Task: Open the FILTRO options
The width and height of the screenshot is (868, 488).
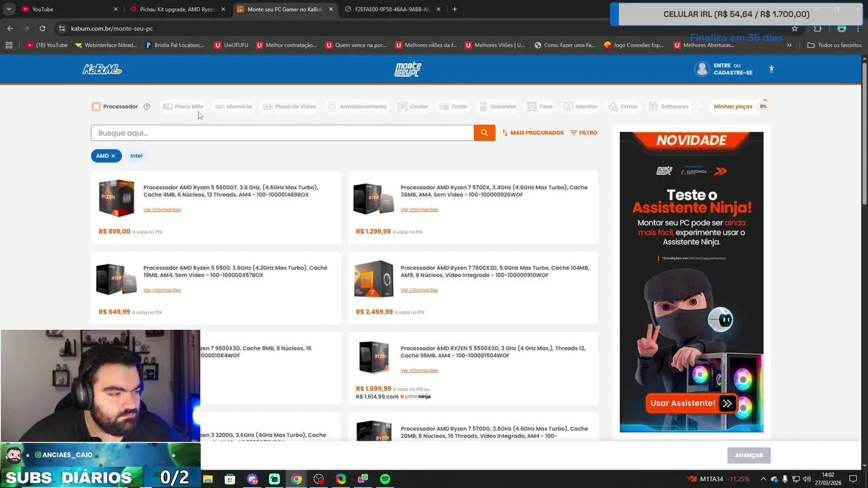Action: [584, 133]
